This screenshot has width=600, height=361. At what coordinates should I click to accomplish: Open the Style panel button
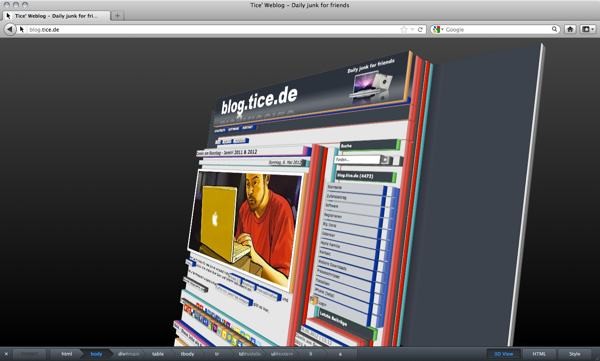click(574, 354)
